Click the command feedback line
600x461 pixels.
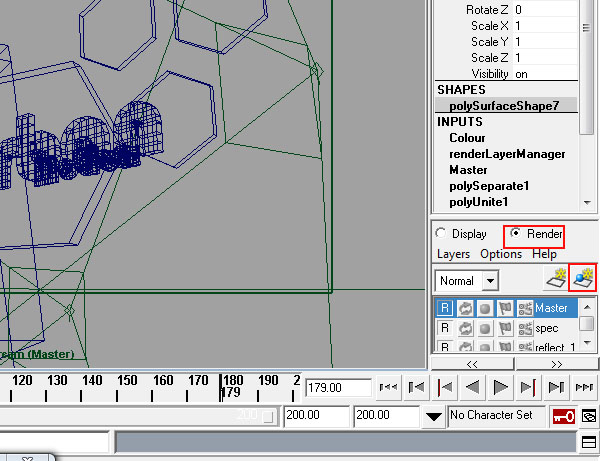(346, 443)
